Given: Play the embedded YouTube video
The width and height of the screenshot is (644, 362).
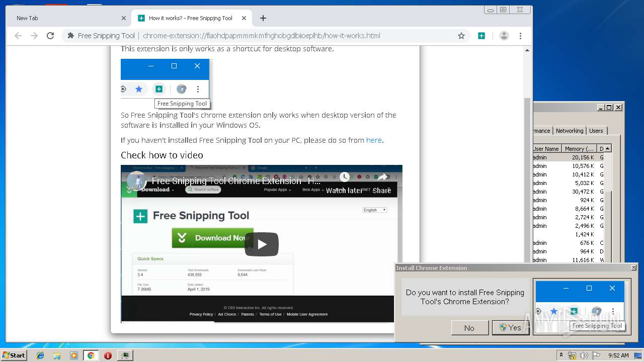Looking at the screenshot, I should [x=262, y=244].
